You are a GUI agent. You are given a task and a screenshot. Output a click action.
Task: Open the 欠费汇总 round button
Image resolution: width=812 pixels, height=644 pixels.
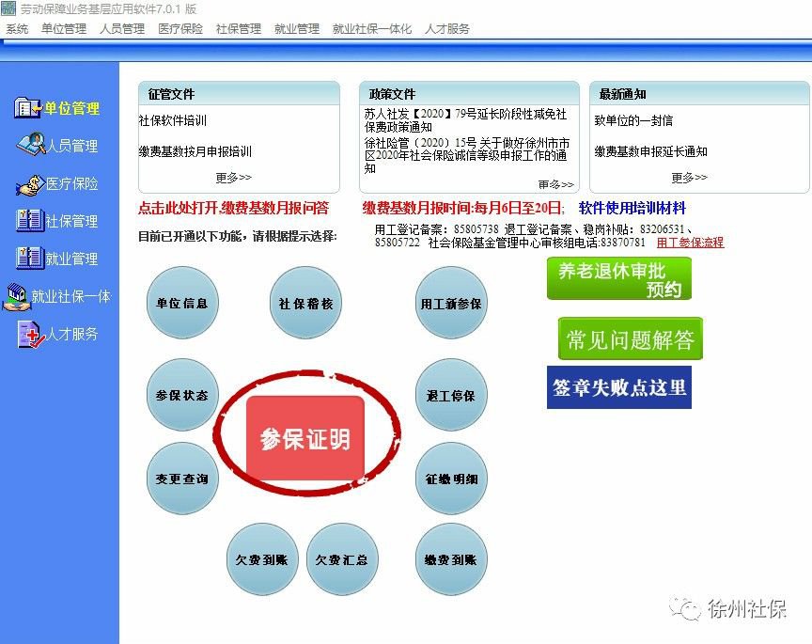point(342,559)
